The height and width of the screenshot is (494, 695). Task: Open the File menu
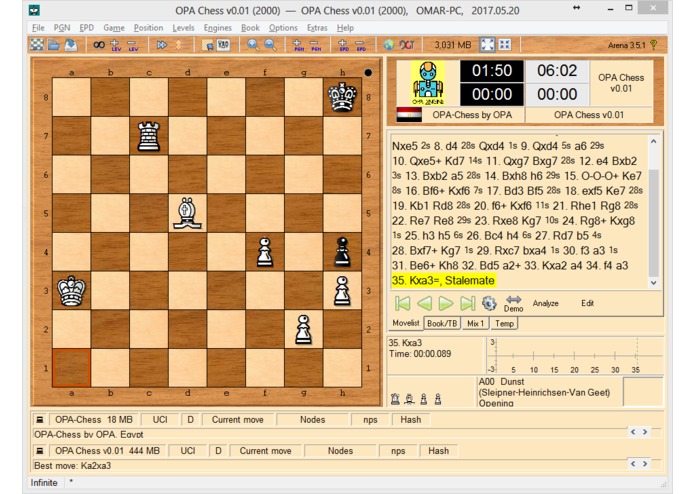[38, 27]
